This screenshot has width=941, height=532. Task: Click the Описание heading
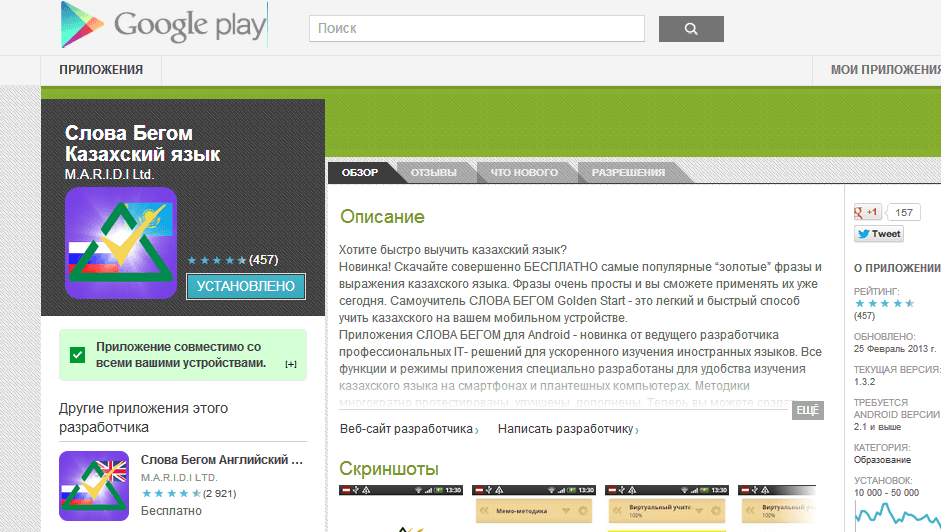pos(382,217)
